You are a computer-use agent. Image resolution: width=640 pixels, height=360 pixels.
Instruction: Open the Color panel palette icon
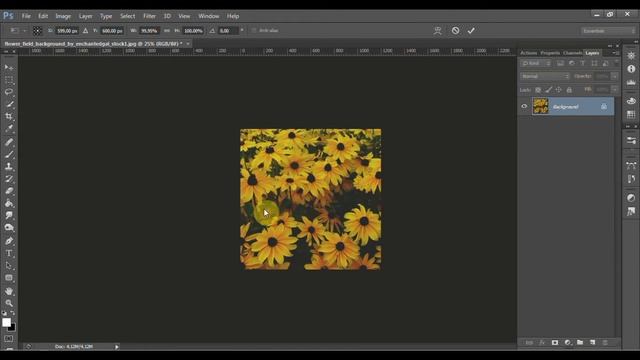click(631, 100)
